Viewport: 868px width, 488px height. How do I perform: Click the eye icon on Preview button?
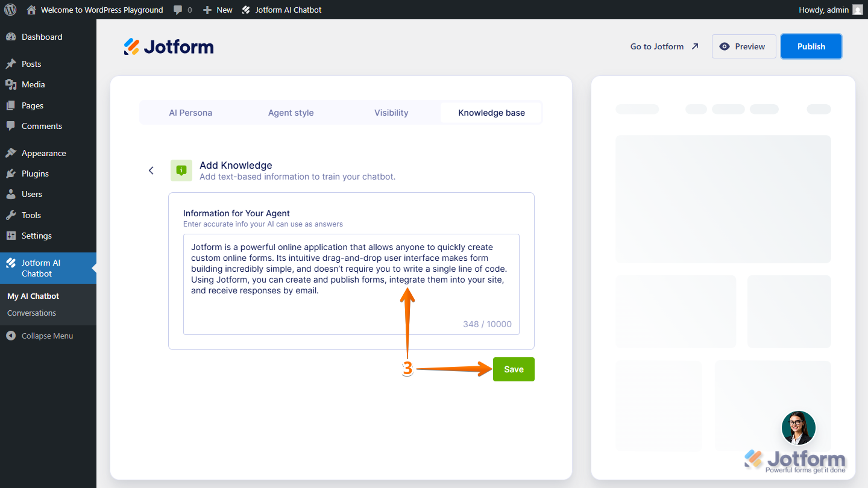(x=725, y=46)
